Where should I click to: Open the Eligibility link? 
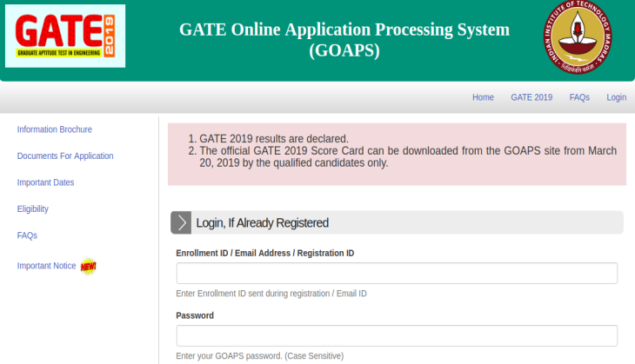pyautogui.click(x=32, y=209)
